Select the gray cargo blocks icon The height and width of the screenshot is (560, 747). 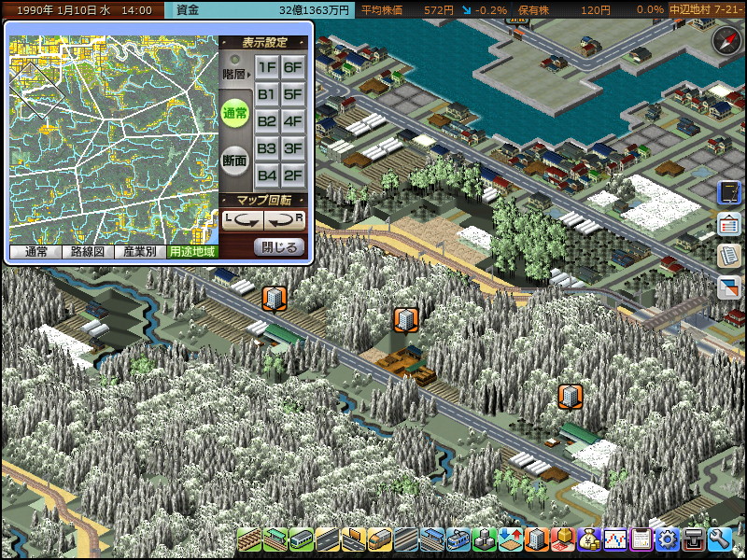pyautogui.click(x=485, y=539)
